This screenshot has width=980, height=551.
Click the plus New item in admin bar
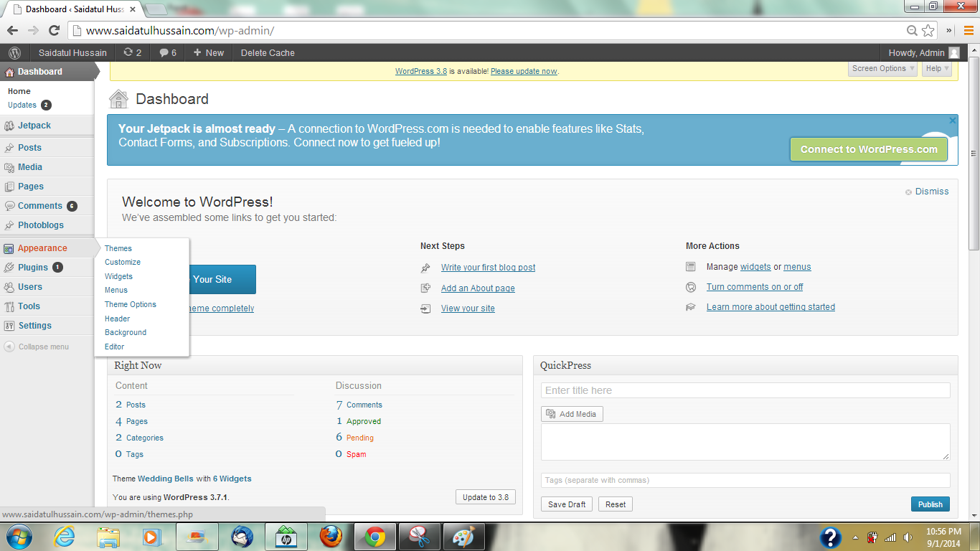(209, 52)
